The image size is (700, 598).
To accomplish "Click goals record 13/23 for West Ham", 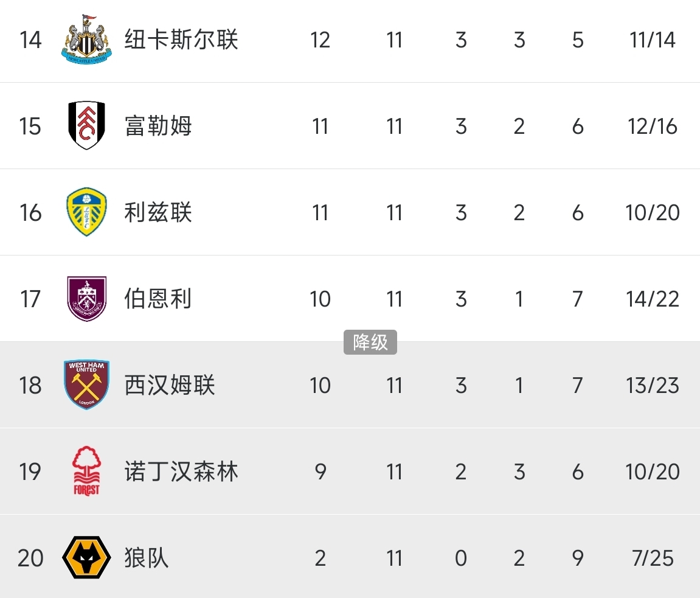I will coord(653,386).
